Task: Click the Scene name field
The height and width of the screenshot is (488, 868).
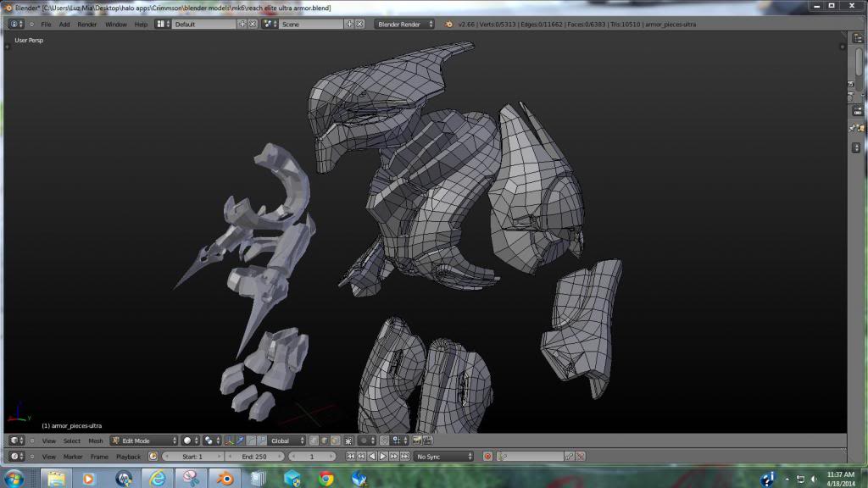Action: (x=312, y=25)
